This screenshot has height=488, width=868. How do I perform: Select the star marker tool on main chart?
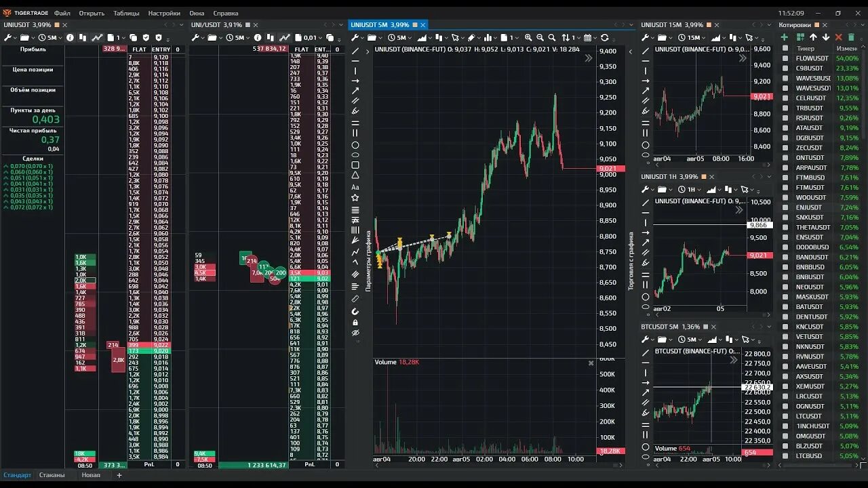click(x=355, y=198)
